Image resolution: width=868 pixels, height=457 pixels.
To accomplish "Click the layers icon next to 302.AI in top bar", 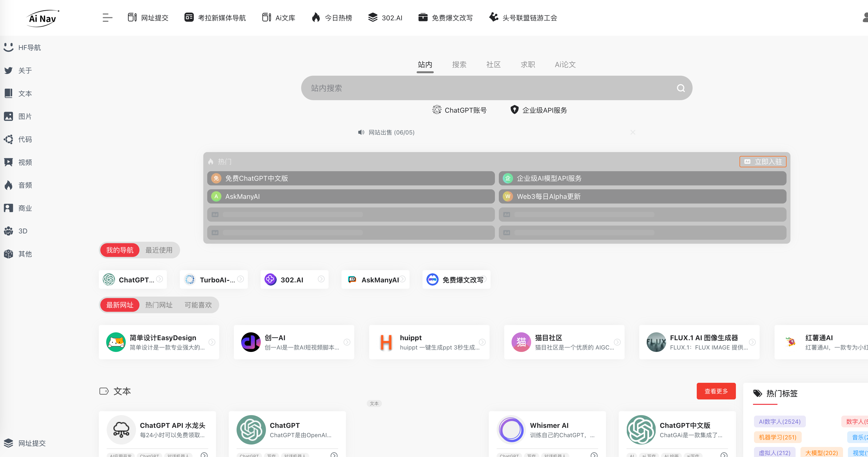I will click(373, 18).
